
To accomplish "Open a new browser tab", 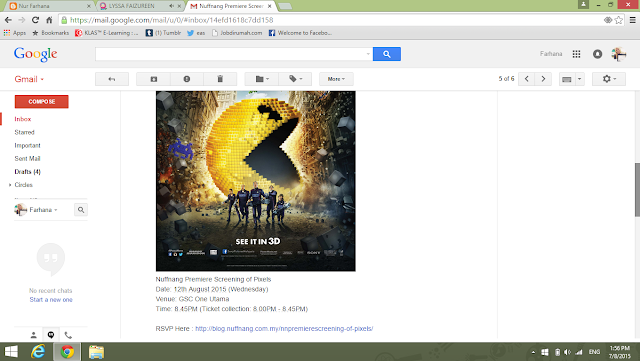I will point(284,6).
